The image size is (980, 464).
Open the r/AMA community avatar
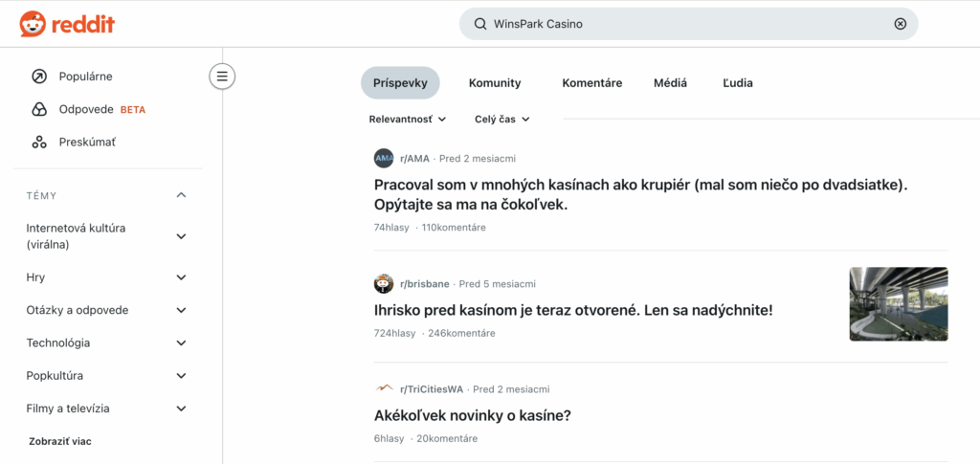point(384,158)
